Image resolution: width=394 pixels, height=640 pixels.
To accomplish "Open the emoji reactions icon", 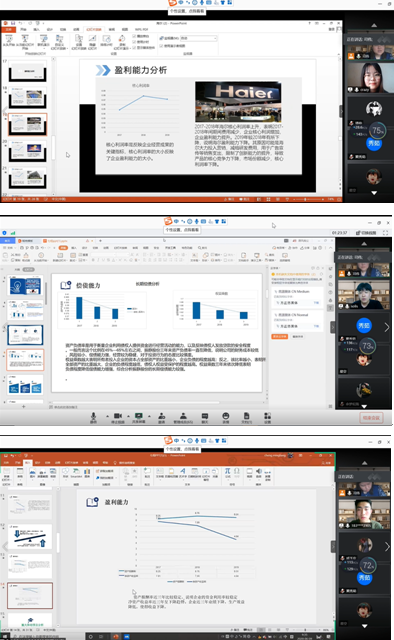I will (226, 416).
